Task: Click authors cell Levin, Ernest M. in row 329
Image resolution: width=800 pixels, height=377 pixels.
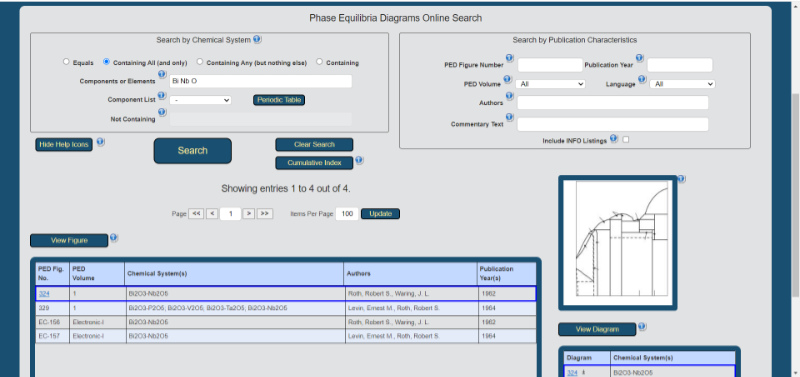Action: [x=411, y=308]
